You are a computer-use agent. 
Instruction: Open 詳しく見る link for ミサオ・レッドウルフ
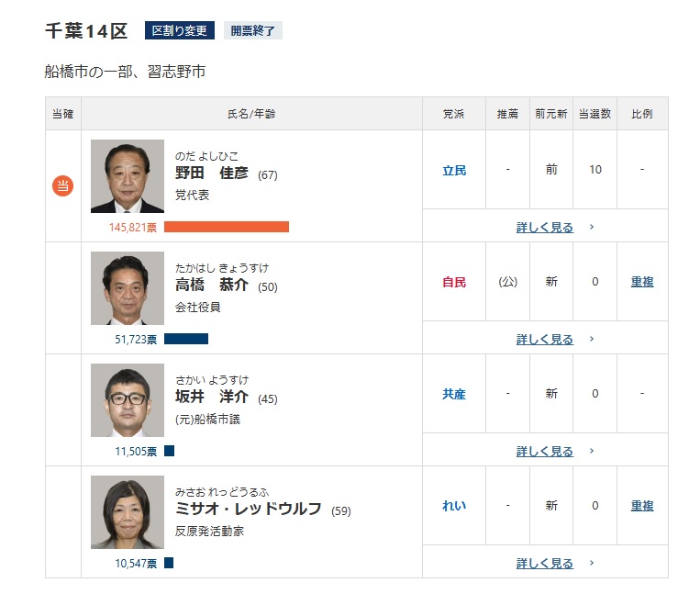(x=544, y=563)
